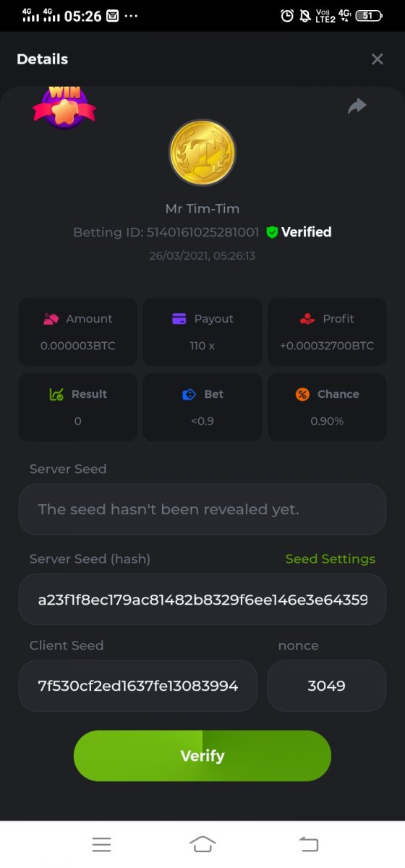Tap the green Verify button
Image resolution: width=405 pixels, height=868 pixels.
click(x=202, y=756)
